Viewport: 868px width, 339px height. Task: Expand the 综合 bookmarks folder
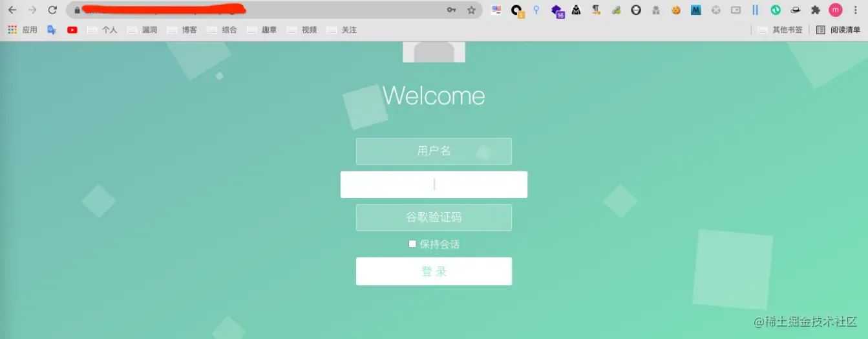tap(222, 30)
